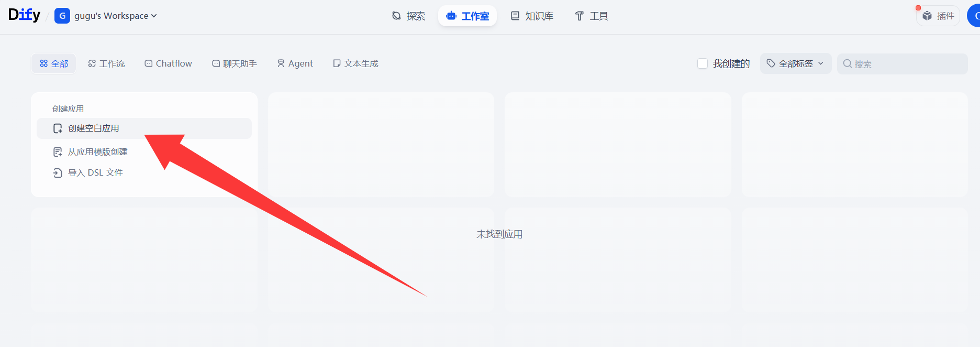The image size is (980, 347).
Task: Filter apps by Agent type
Action: 295,63
